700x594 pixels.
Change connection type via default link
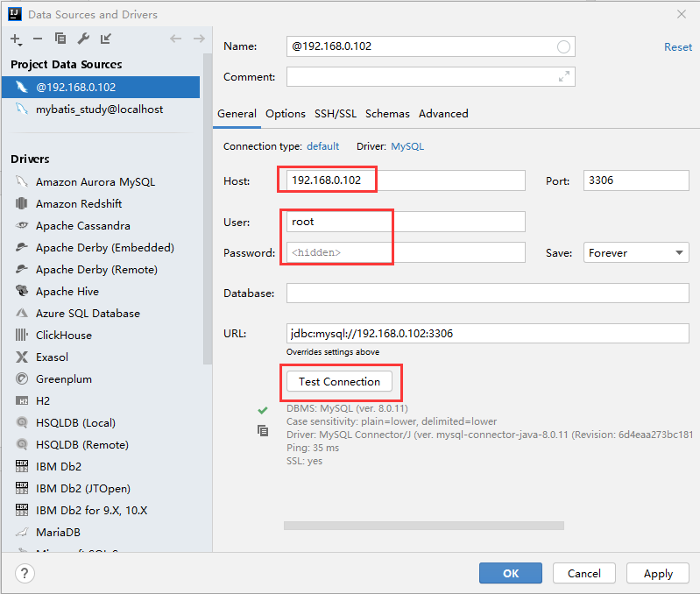pos(322,146)
